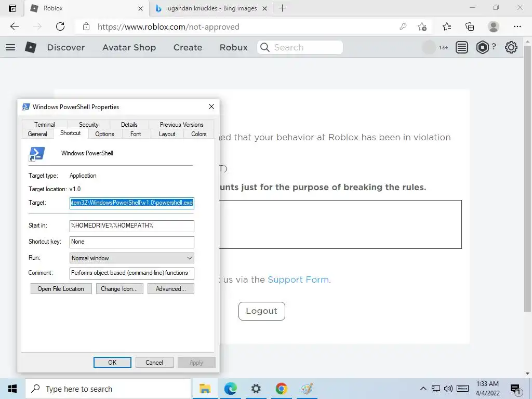Expand the Run dropdown Normal window
The width and height of the screenshot is (532, 399).
(x=131, y=258)
